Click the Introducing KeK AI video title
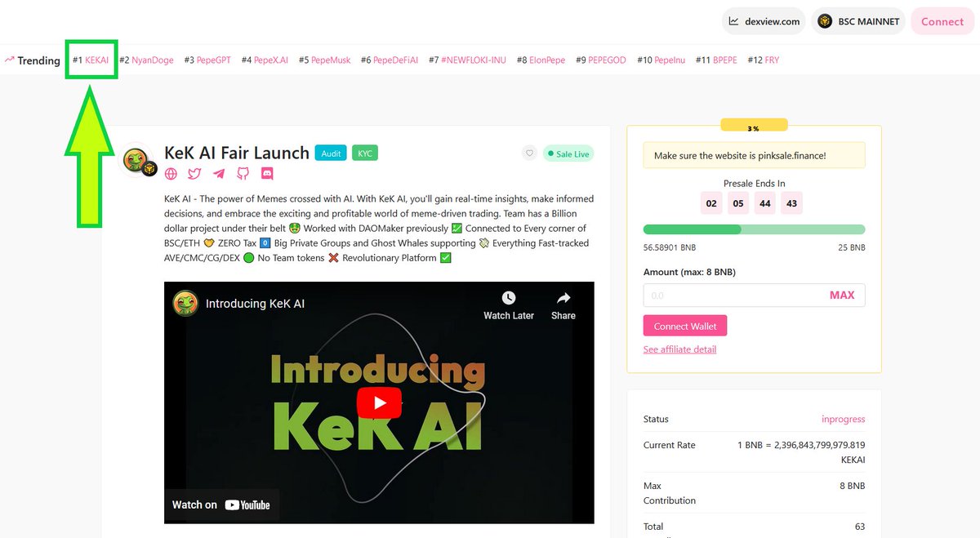 click(x=255, y=304)
